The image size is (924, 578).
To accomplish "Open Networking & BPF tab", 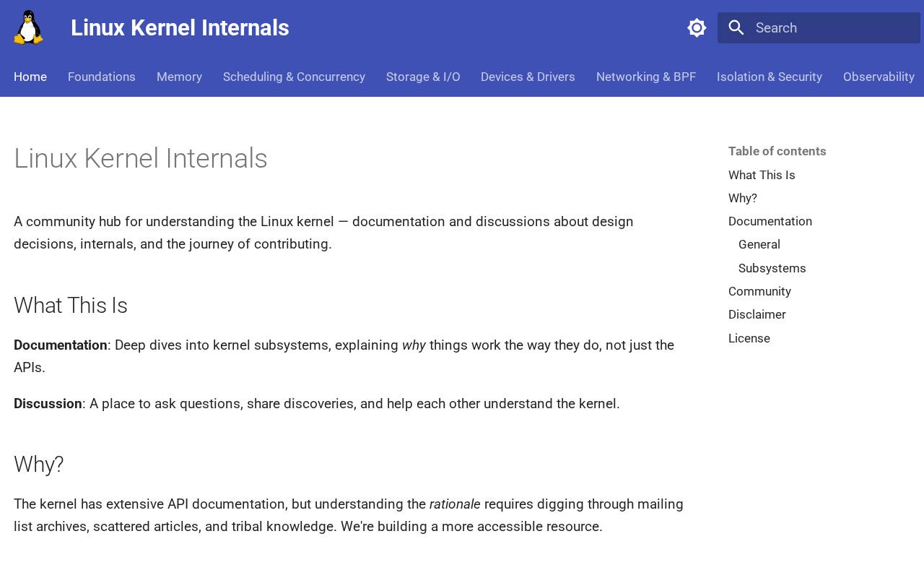I will coord(646,77).
